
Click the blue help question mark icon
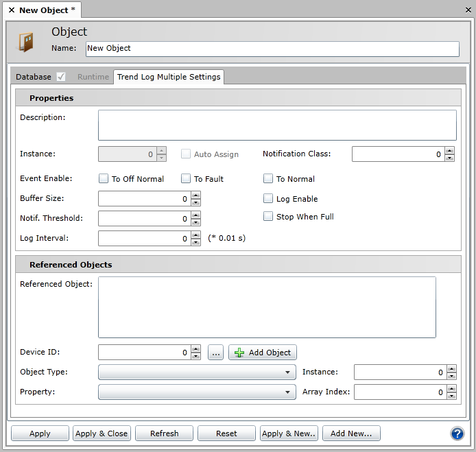(457, 433)
